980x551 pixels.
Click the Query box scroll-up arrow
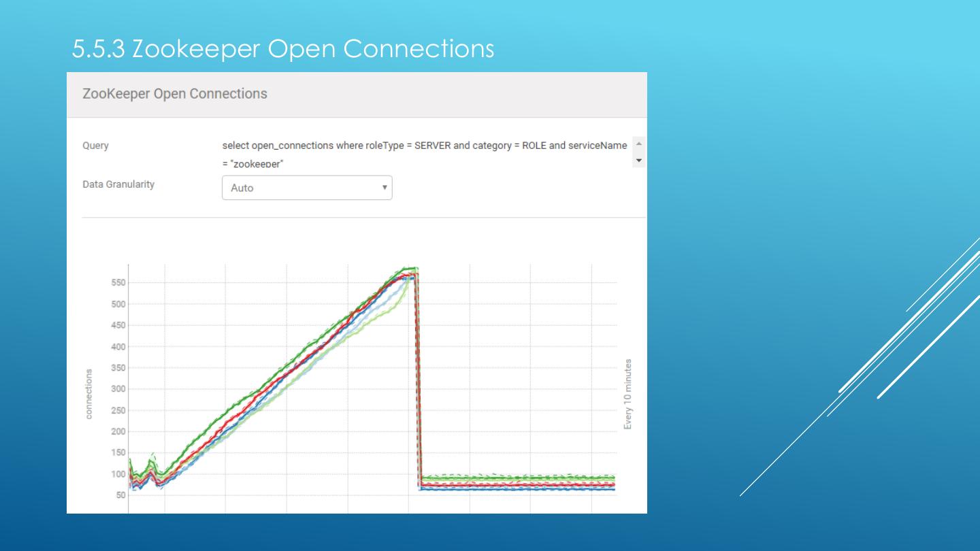(638, 144)
